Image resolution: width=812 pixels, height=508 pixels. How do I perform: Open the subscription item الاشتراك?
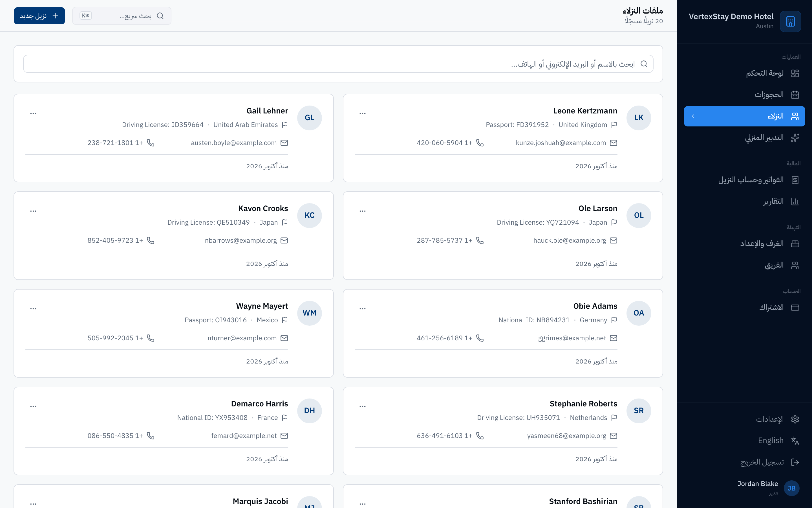pos(744,307)
